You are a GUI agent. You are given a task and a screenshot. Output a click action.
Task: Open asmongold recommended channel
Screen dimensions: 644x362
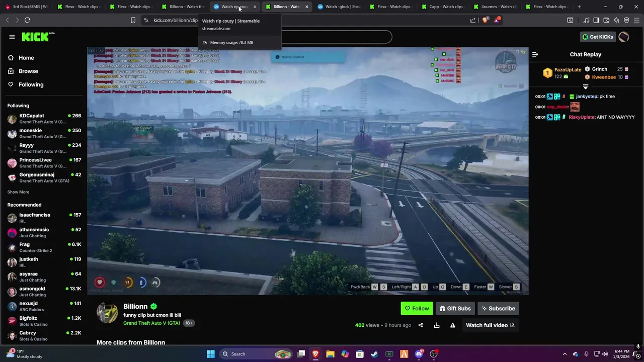(44, 292)
